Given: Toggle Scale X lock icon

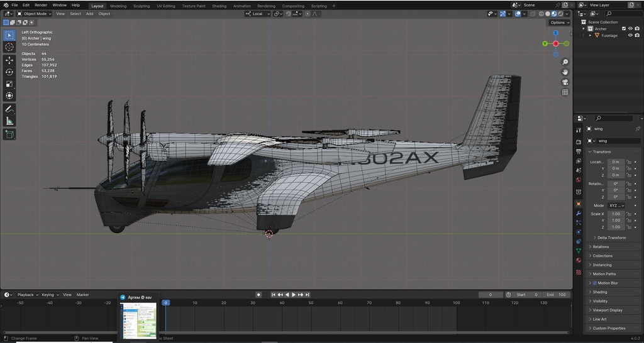Looking at the screenshot, I should click(628, 214).
